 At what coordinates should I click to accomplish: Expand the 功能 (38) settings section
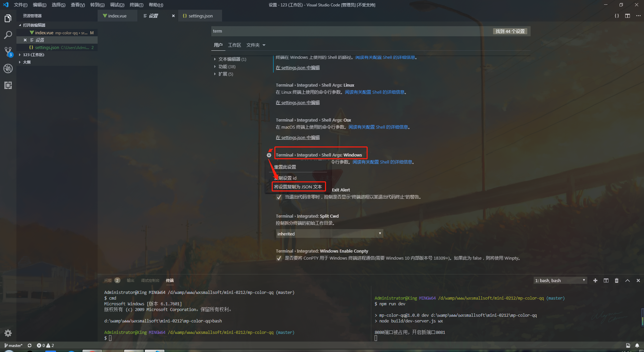click(225, 67)
